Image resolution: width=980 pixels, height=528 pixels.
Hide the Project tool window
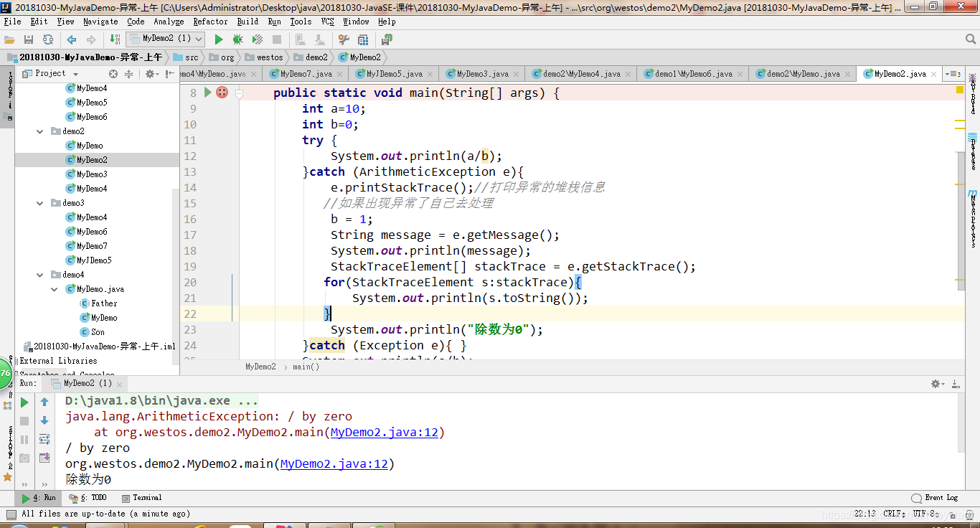(170, 74)
